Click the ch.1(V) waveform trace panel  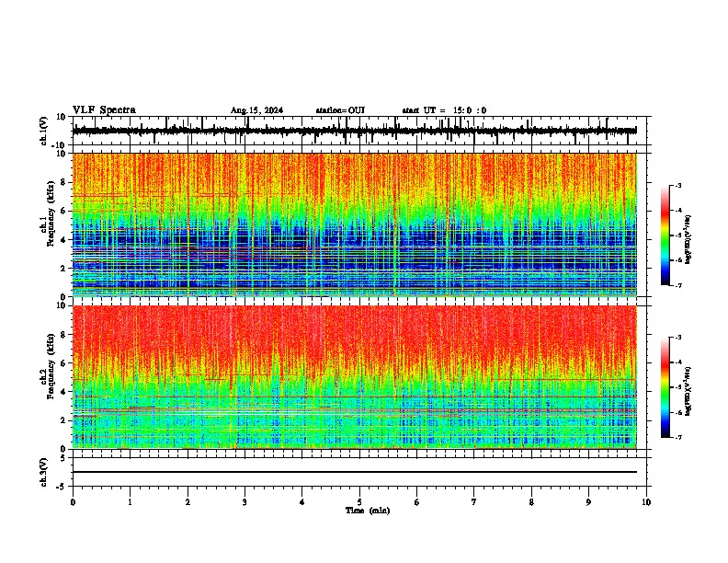tap(359, 131)
